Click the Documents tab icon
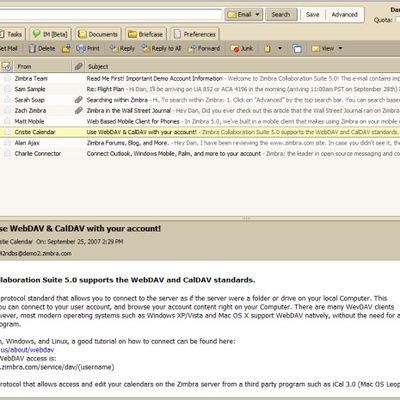 pyautogui.click(x=82, y=34)
